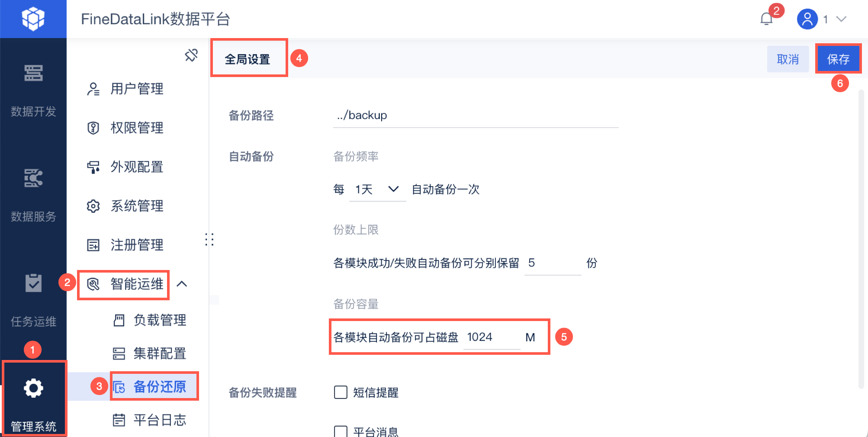Expand the user account dropdown arrow
The width and height of the screenshot is (868, 437).
pyautogui.click(x=841, y=19)
